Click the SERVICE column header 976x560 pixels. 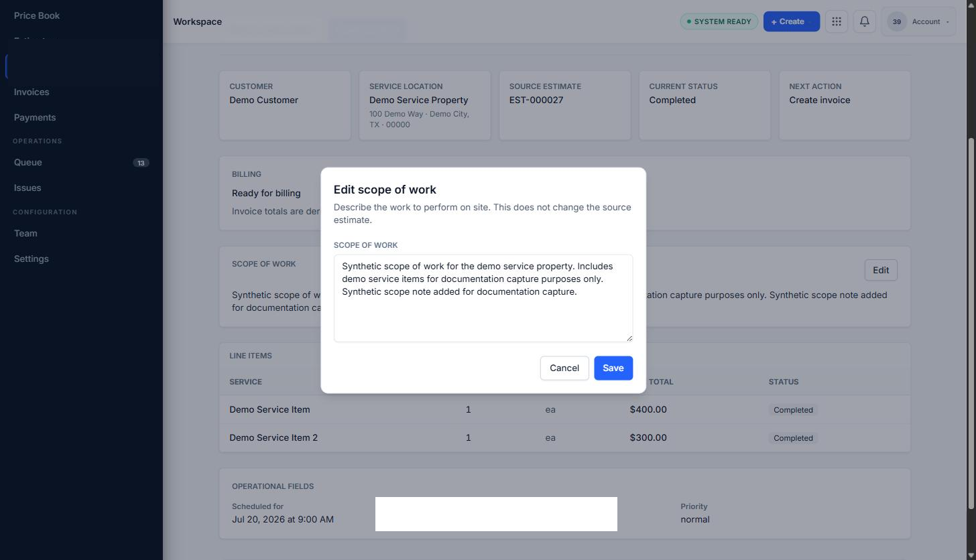[x=245, y=382]
